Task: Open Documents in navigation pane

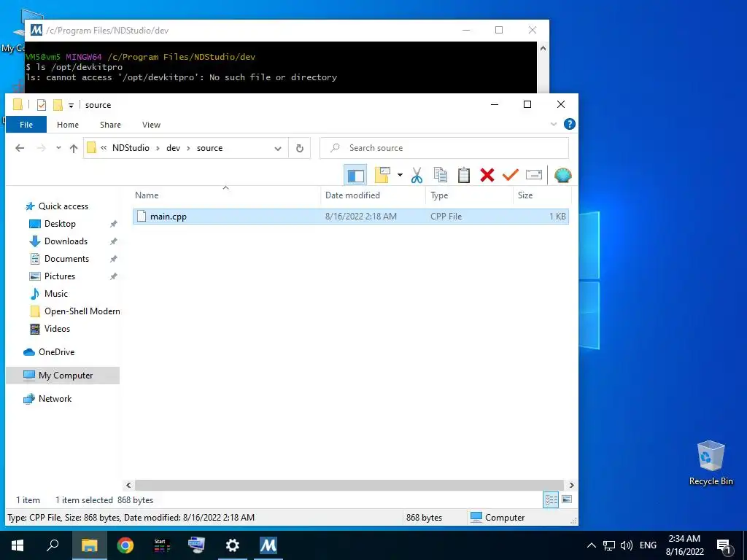Action: tap(66, 259)
